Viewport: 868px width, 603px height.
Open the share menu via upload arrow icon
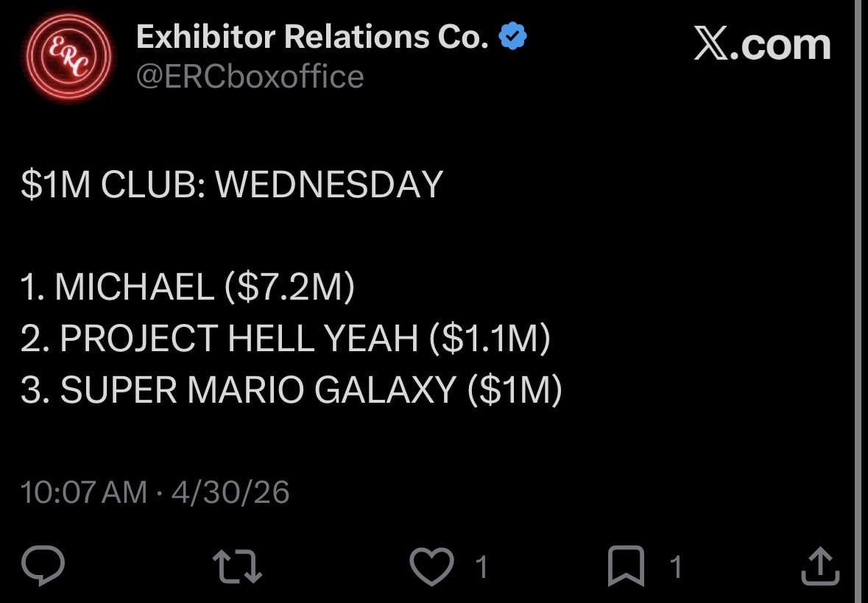[x=819, y=565]
